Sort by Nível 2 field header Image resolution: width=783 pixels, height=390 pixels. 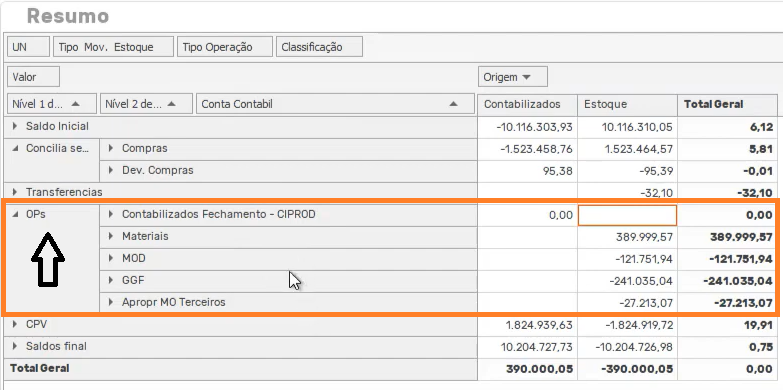146,104
